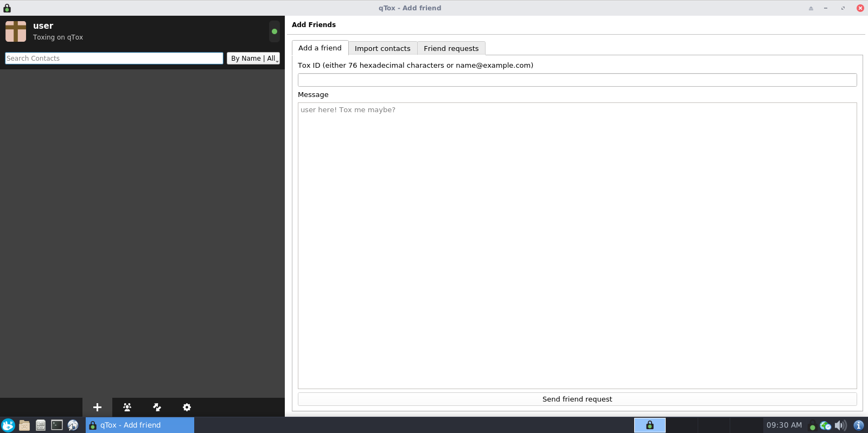Click the green online status indicator
Image resolution: width=868 pixels, height=433 pixels.
(275, 31)
